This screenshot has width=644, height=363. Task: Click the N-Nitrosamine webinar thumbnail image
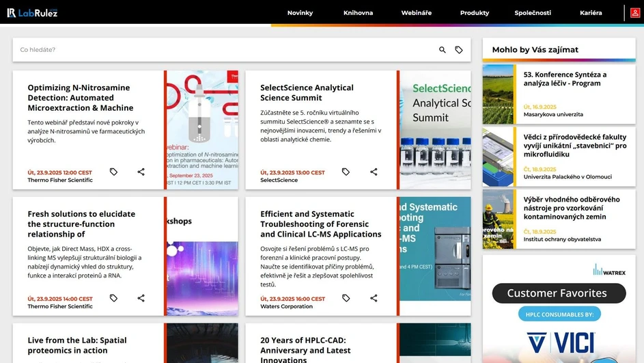[202, 130]
